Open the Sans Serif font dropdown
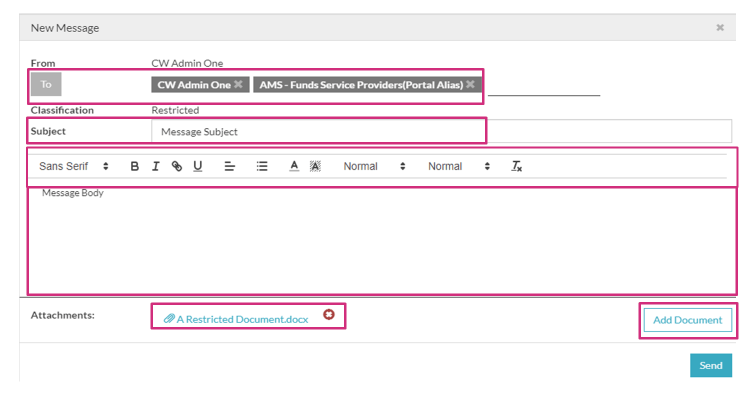This screenshot has width=756, height=398. pyautogui.click(x=74, y=166)
